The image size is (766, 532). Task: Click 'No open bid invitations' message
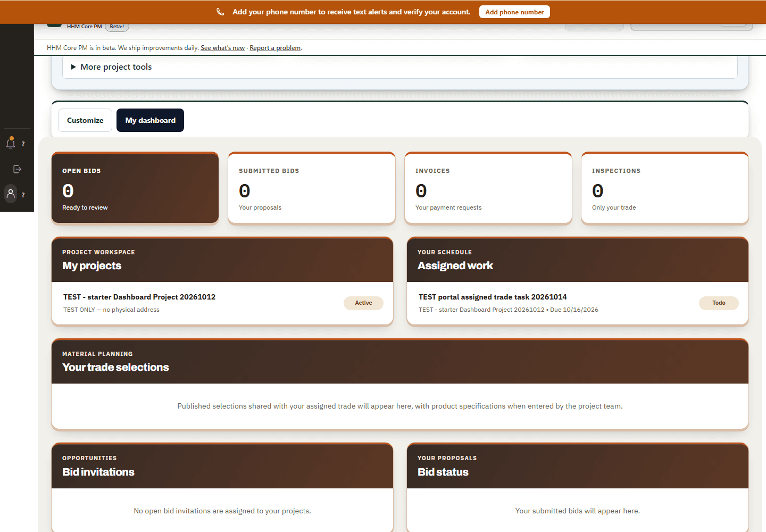pos(222,511)
